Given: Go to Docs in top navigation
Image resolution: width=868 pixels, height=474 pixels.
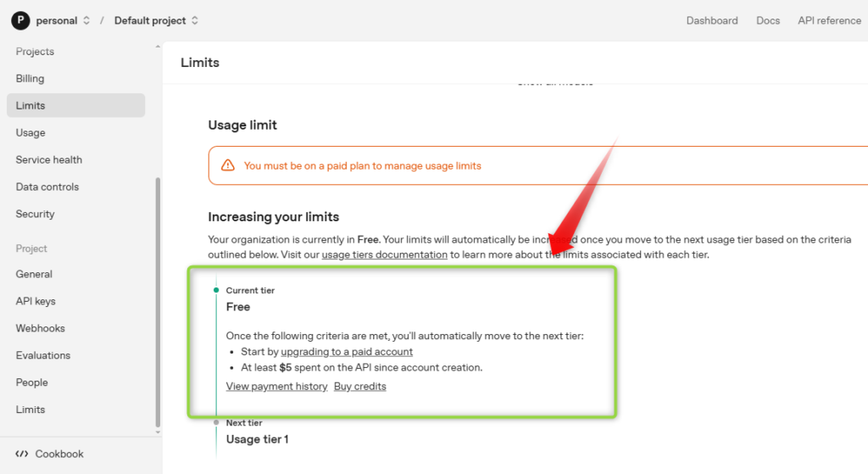Looking at the screenshot, I should tap(768, 20).
